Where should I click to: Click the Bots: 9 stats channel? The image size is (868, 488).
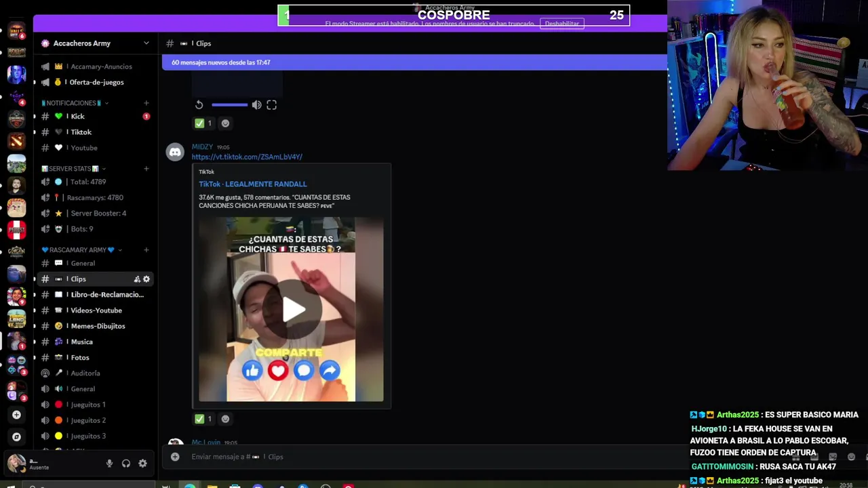coord(94,229)
